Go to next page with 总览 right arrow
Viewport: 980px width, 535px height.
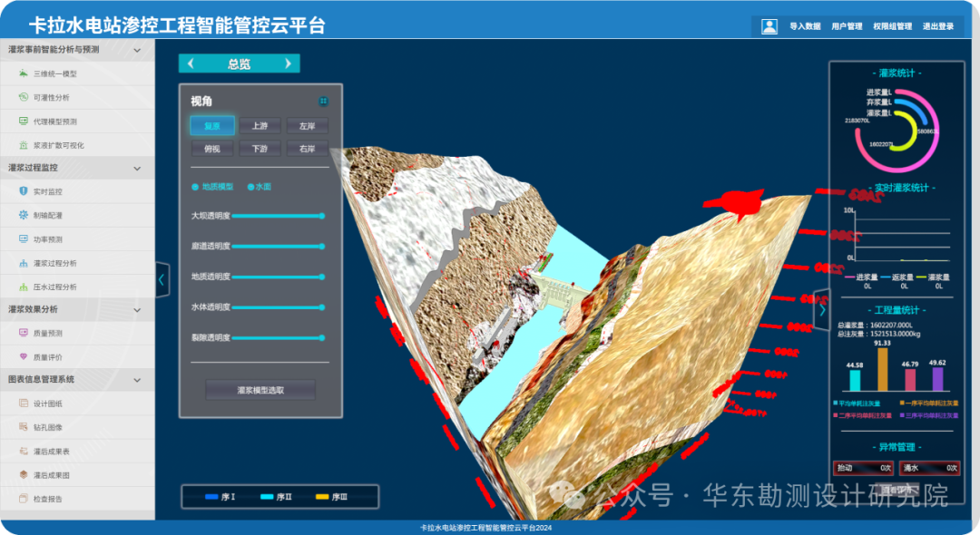(288, 63)
